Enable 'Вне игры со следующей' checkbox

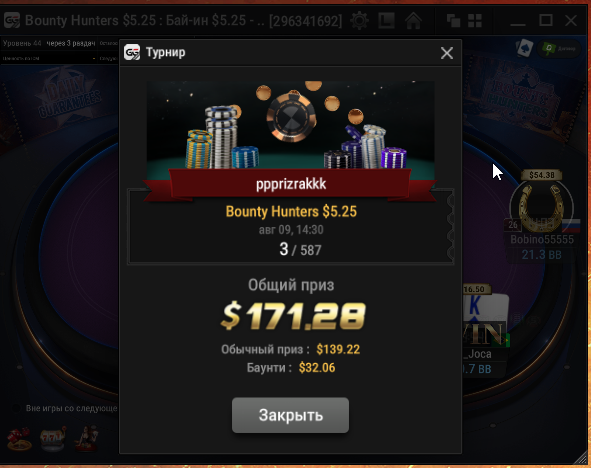coord(16,408)
